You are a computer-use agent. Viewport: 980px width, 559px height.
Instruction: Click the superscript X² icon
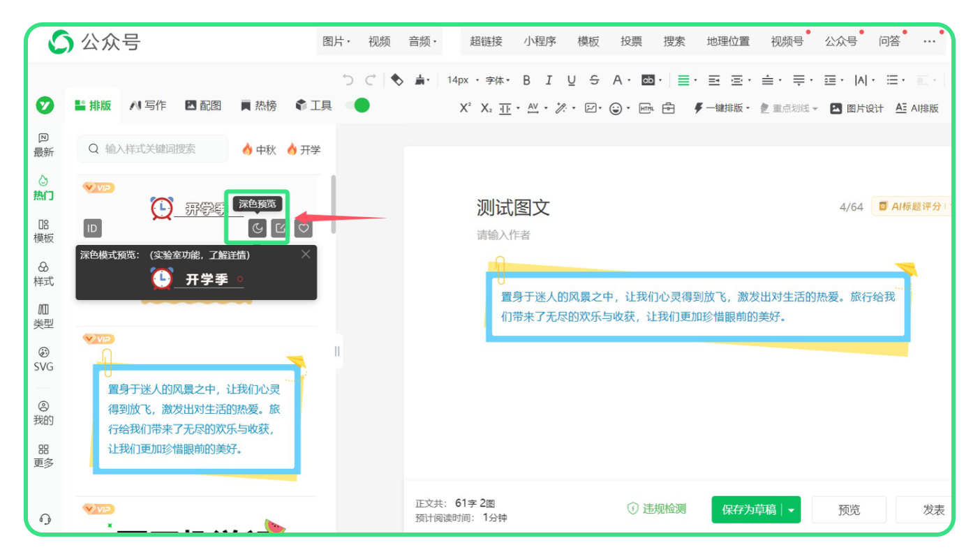click(466, 108)
